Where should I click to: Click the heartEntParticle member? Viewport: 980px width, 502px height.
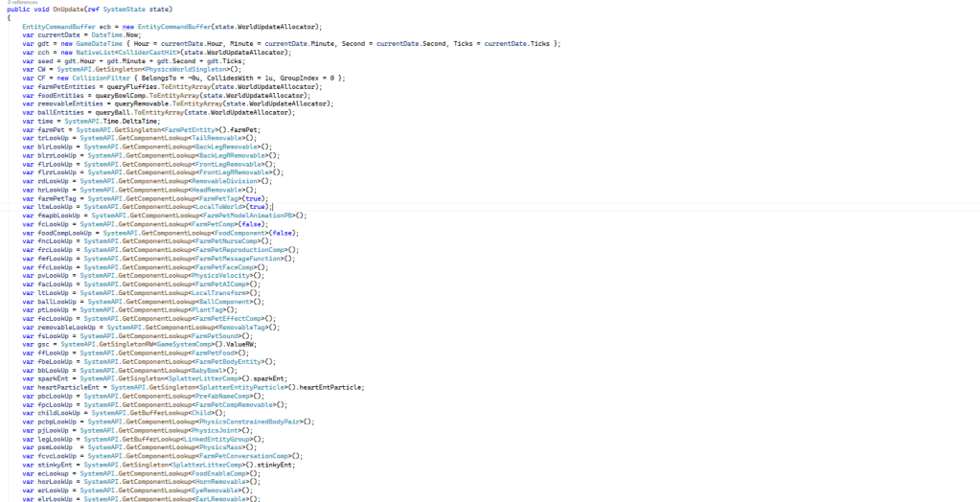point(326,387)
